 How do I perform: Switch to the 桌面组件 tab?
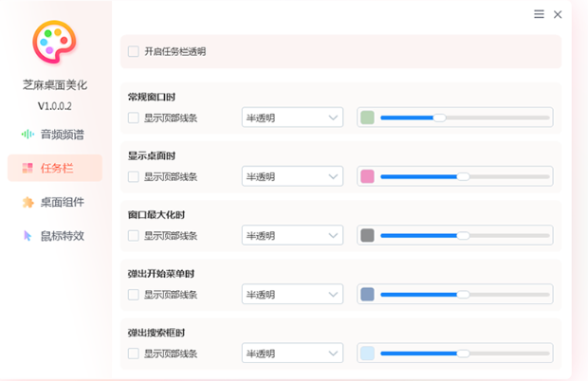point(62,202)
